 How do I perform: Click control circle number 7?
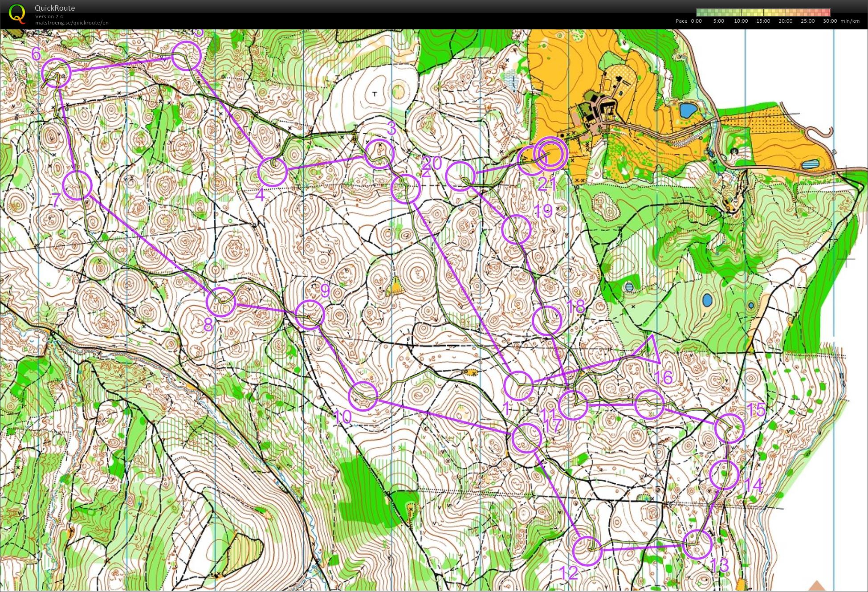point(77,185)
